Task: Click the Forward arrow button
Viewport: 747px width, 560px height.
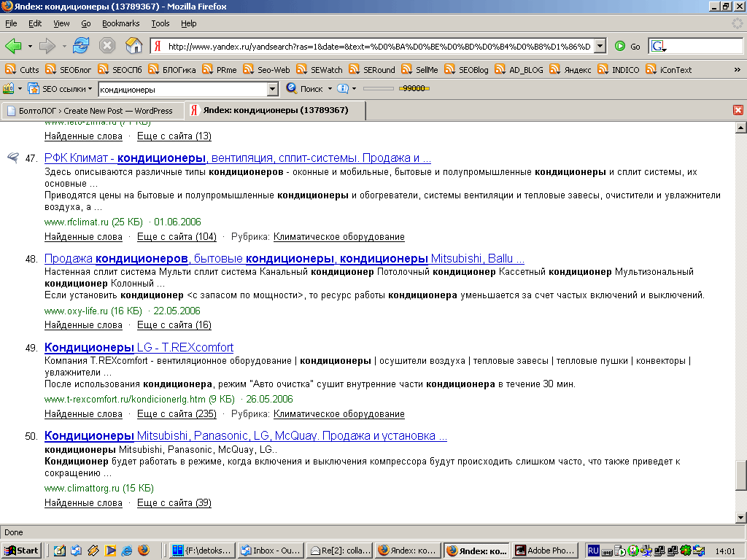Action: click(x=47, y=46)
